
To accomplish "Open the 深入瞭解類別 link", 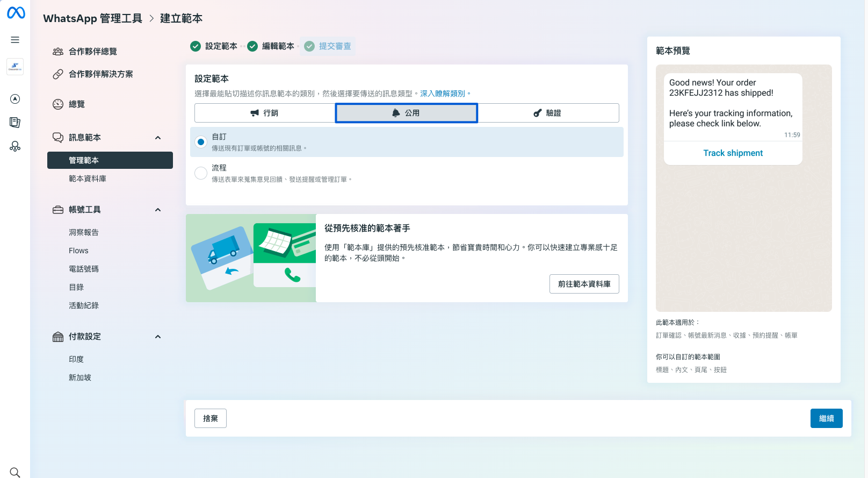I will point(443,94).
